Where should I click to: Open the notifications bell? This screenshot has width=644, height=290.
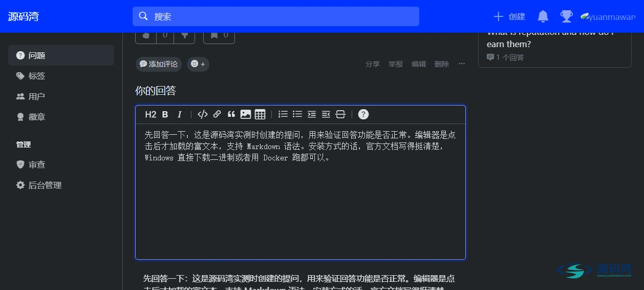(x=543, y=16)
